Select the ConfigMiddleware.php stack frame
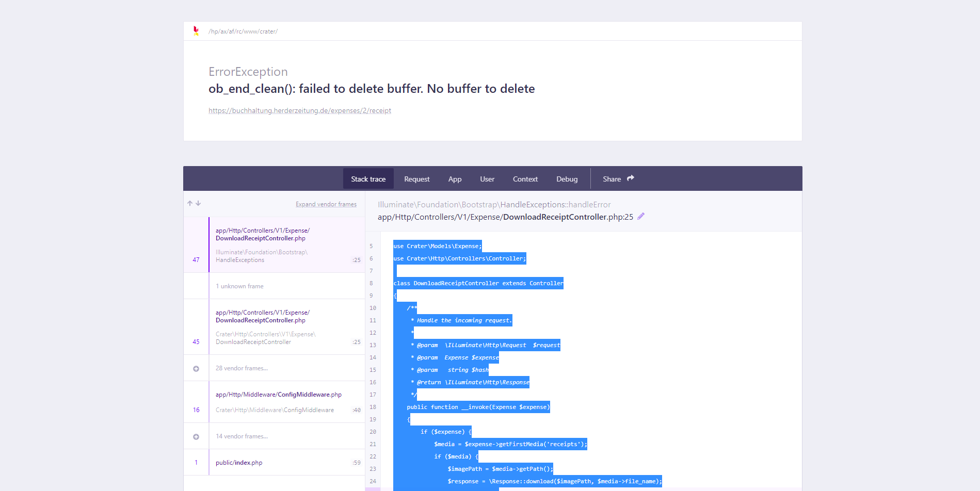 pos(278,402)
